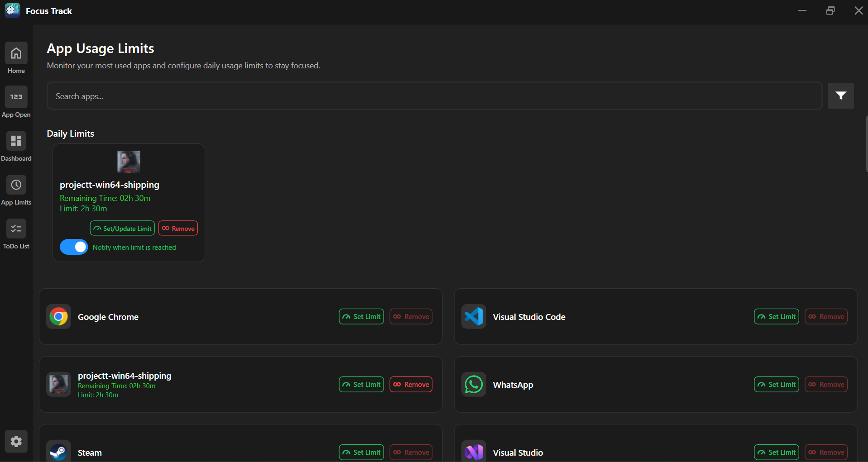Click the WhatsApp app name

point(513,385)
